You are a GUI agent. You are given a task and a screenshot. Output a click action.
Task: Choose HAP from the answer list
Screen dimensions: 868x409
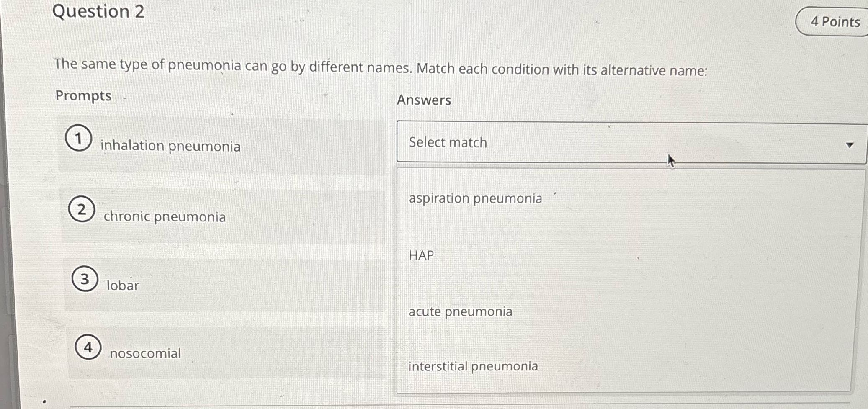point(420,255)
